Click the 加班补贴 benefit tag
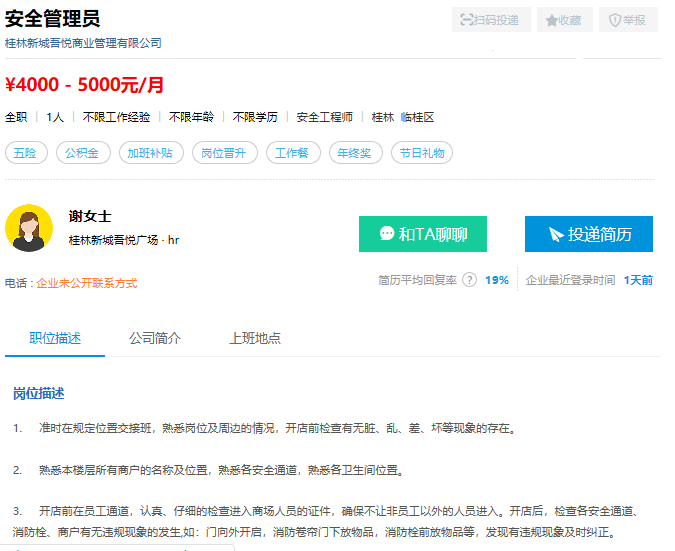Image resolution: width=675 pixels, height=551 pixels. pyautogui.click(x=151, y=153)
